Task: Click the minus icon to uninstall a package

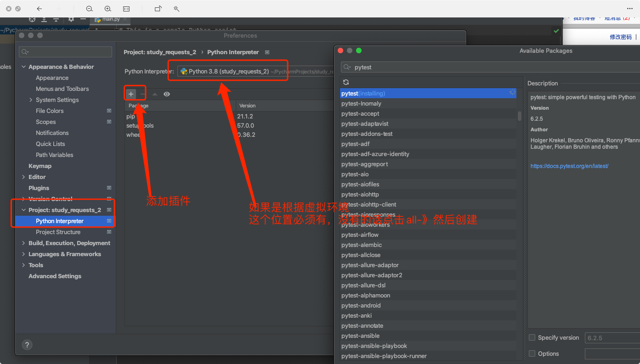Action: pyautogui.click(x=143, y=94)
